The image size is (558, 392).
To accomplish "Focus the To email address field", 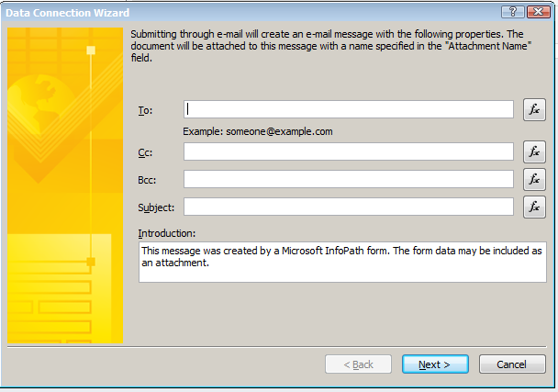I will [x=349, y=109].
